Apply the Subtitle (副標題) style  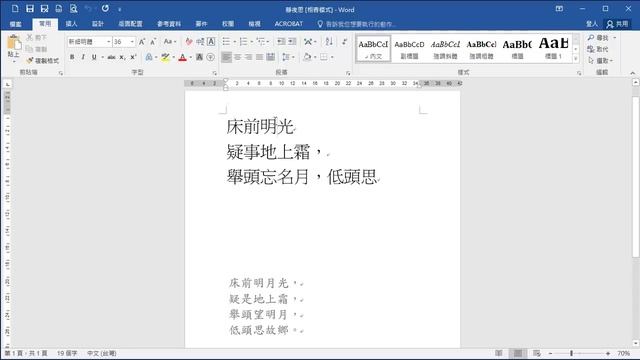click(x=409, y=48)
